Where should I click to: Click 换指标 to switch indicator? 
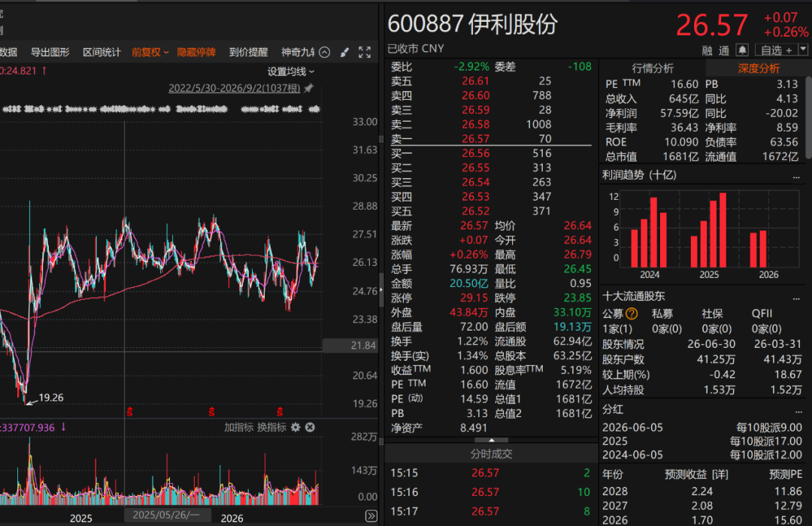point(272,427)
